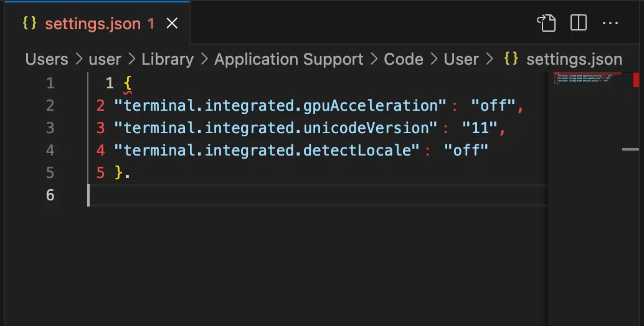644x326 pixels.
Task: Split the editor to the right
Action: 578,22
